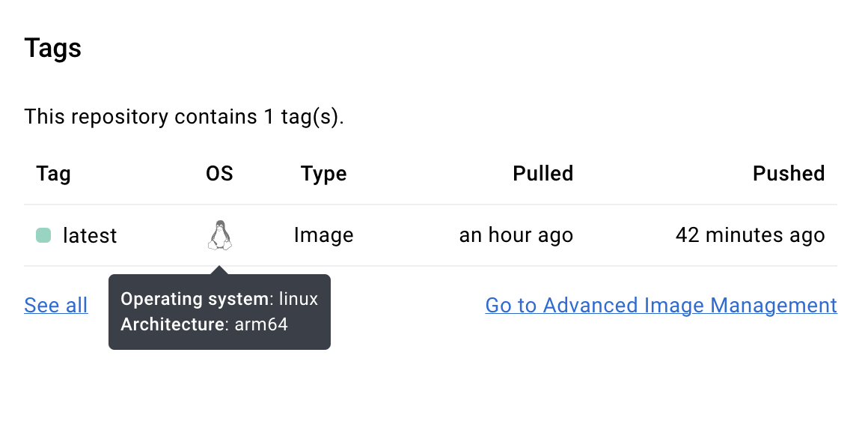Click the green status square beside latest
This screenshot has width=868, height=424.
[43, 235]
